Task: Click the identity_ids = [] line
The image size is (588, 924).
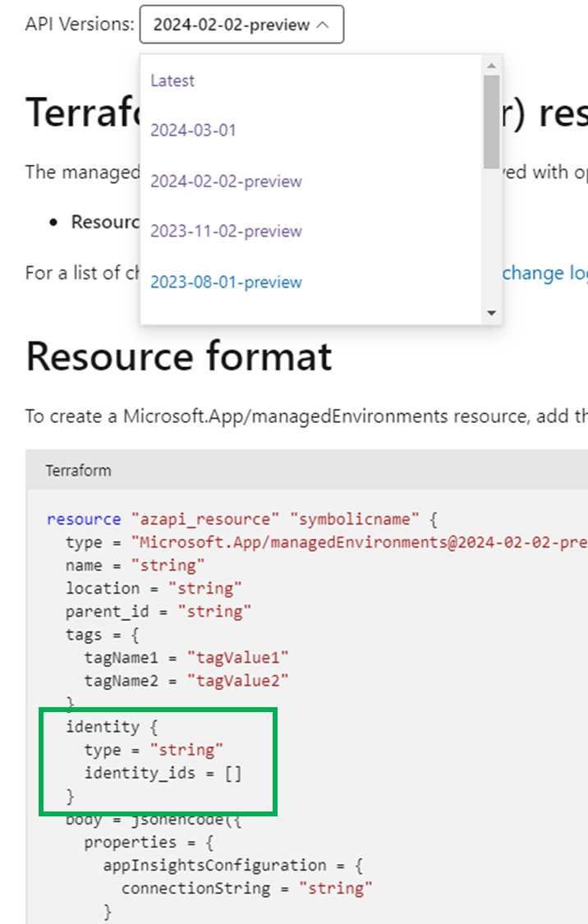Action: pyautogui.click(x=163, y=773)
